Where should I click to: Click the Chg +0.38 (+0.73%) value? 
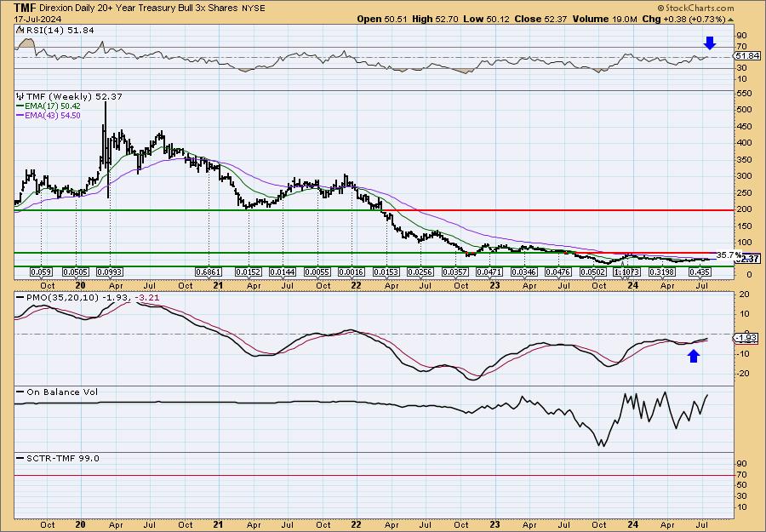click(x=683, y=20)
